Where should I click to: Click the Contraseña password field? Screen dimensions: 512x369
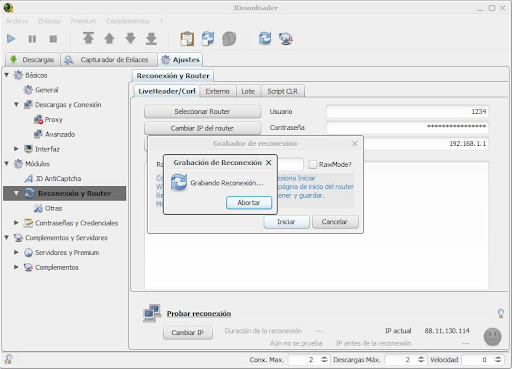407,127
